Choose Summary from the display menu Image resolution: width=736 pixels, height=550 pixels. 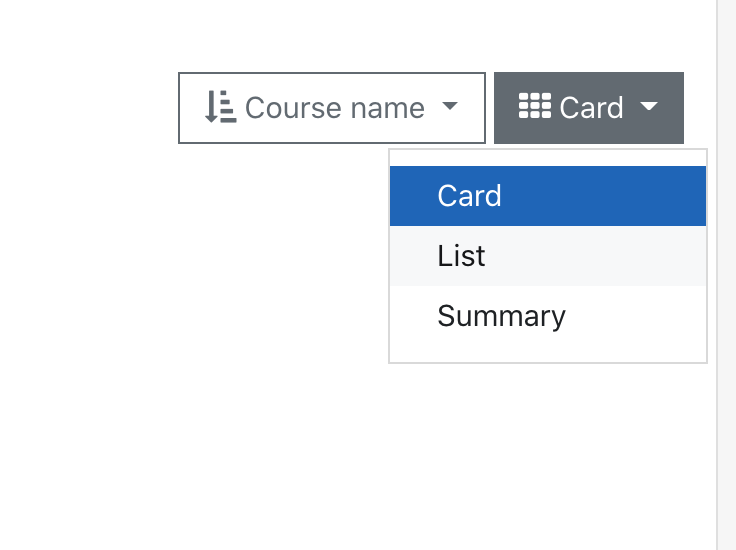pos(548,316)
